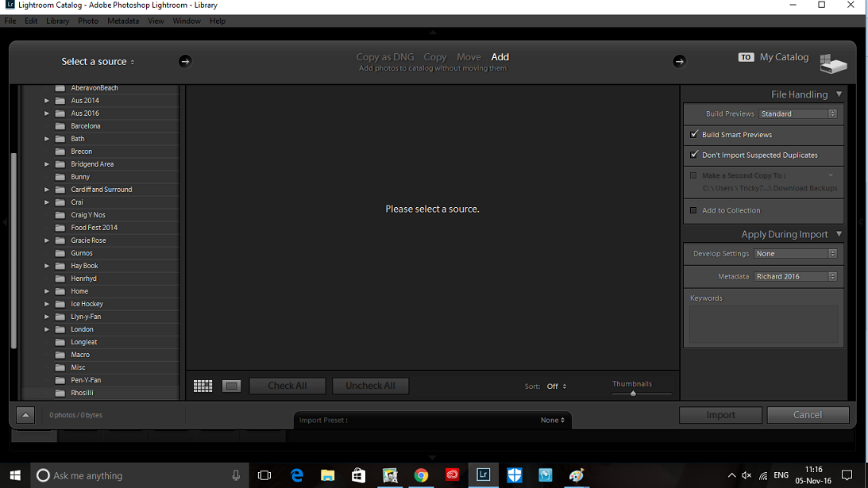This screenshot has height=488, width=868.
Task: Switch to loupe view icon
Action: tap(231, 386)
